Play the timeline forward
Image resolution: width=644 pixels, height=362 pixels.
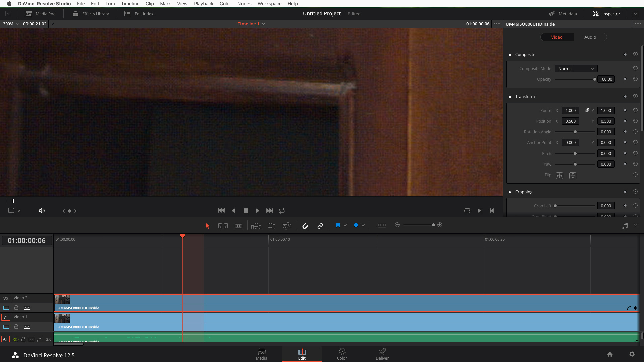(x=257, y=210)
